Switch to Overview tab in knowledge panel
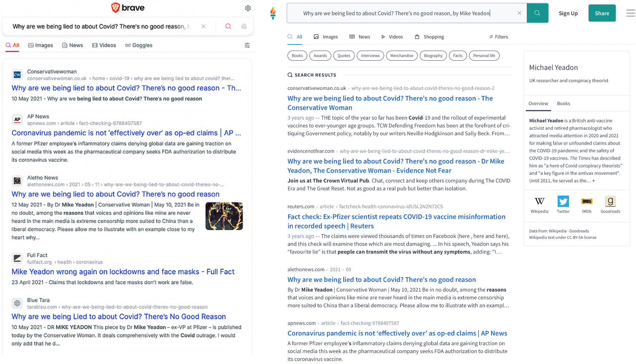 pyautogui.click(x=538, y=104)
